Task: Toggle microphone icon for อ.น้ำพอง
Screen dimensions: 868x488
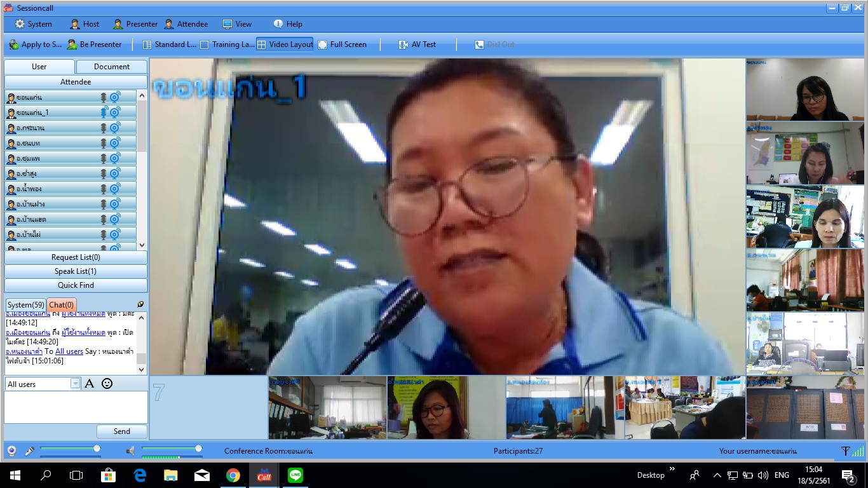Action: [x=104, y=189]
